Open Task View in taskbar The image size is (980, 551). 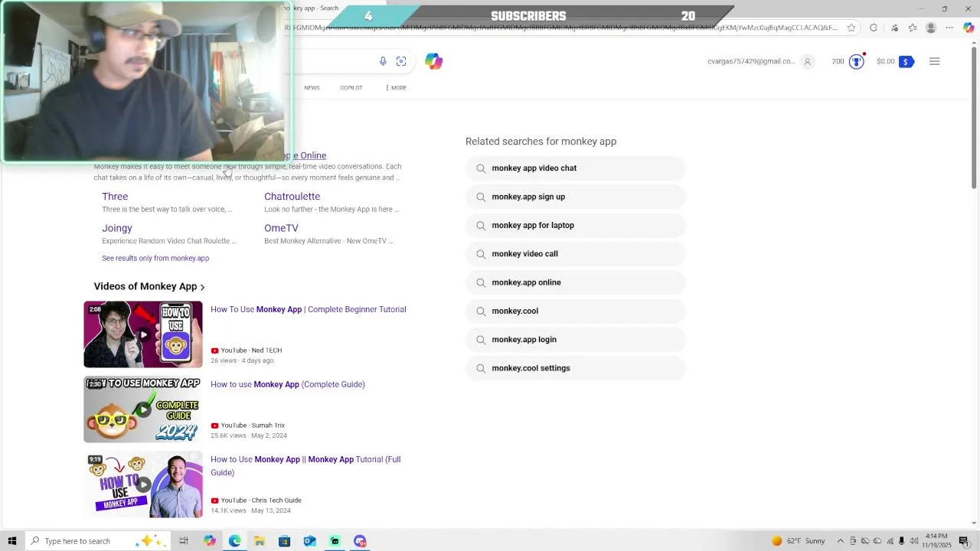[x=184, y=541]
